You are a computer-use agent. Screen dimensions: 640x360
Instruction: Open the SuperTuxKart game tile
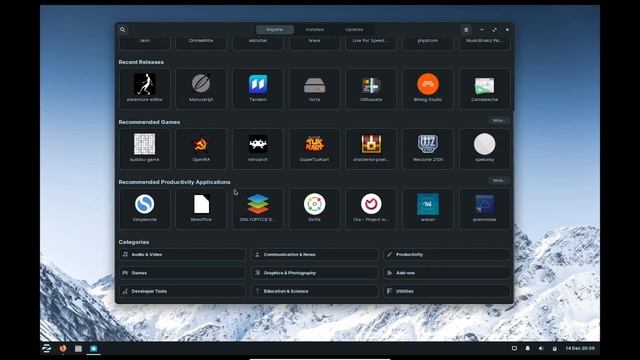point(315,149)
